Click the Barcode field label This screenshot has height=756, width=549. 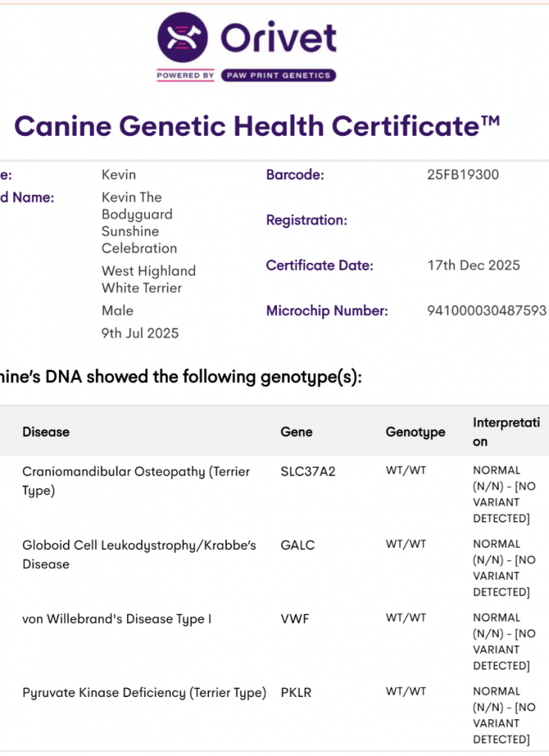[x=295, y=175]
